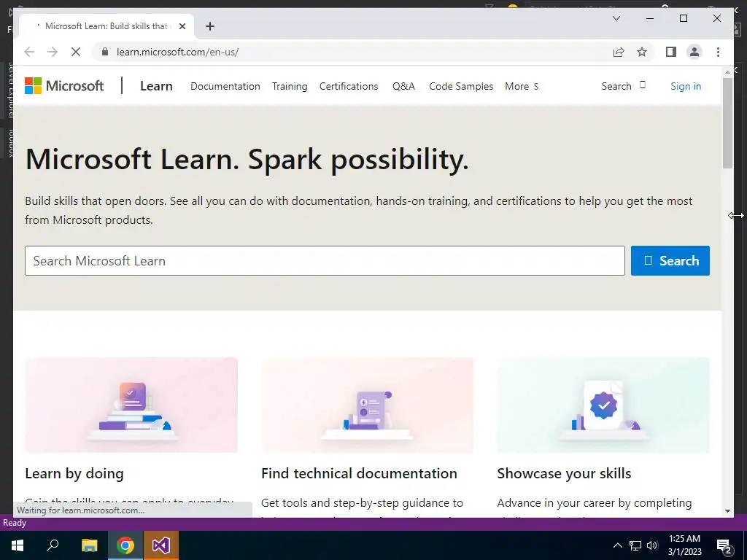Click the scrollbar up arrow
Viewport: 747px width, 560px height.
727,72
